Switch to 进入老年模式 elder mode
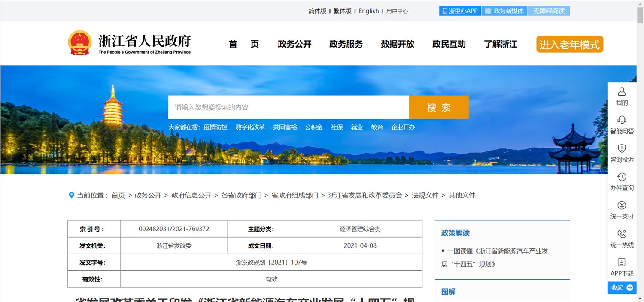Image resolution: width=644 pixels, height=302 pixels. point(569,44)
